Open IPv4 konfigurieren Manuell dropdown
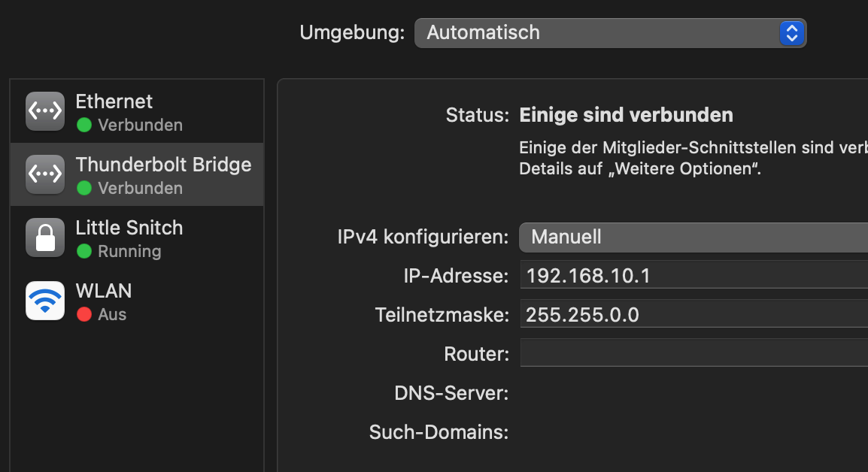The image size is (868, 472). pos(692,238)
